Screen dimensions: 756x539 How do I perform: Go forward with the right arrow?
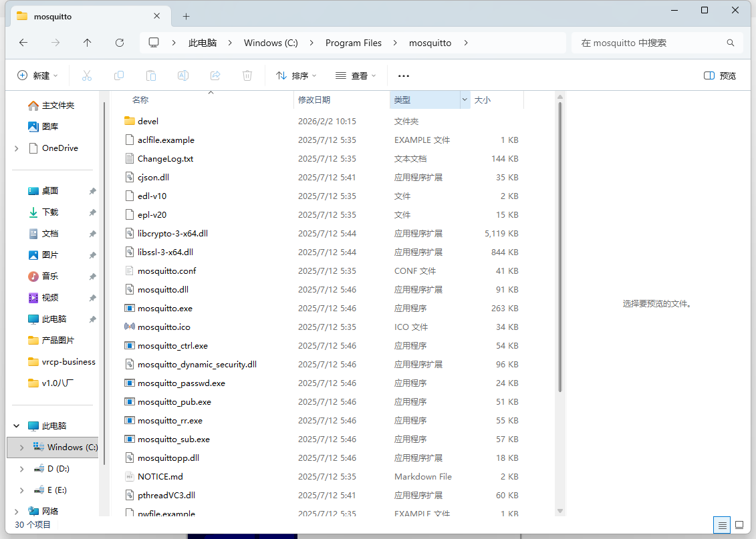55,43
